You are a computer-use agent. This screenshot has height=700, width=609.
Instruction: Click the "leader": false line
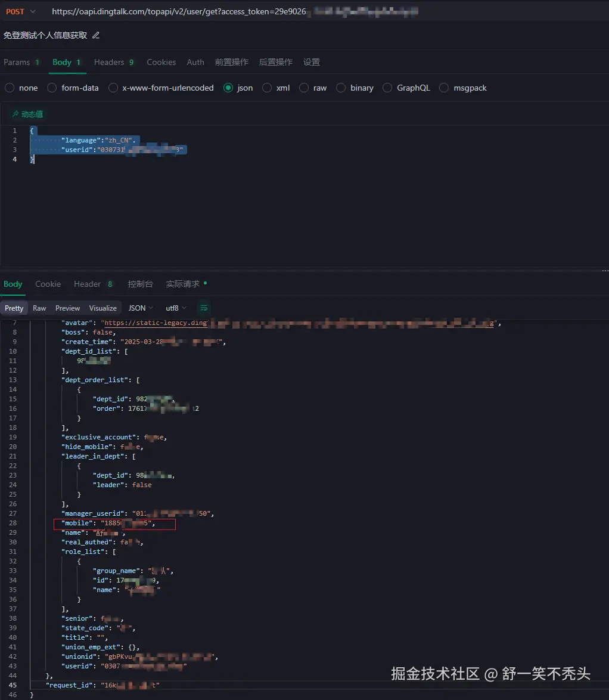[122, 485]
